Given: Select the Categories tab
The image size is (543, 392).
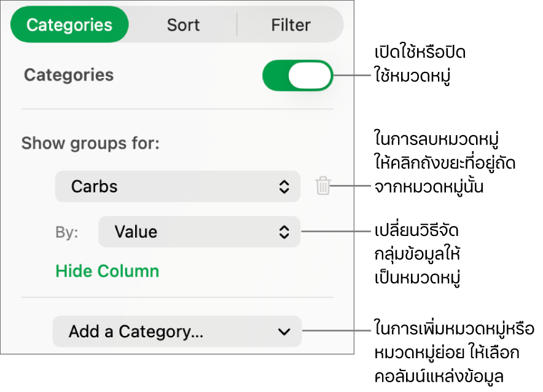Looking at the screenshot, I should (69, 25).
